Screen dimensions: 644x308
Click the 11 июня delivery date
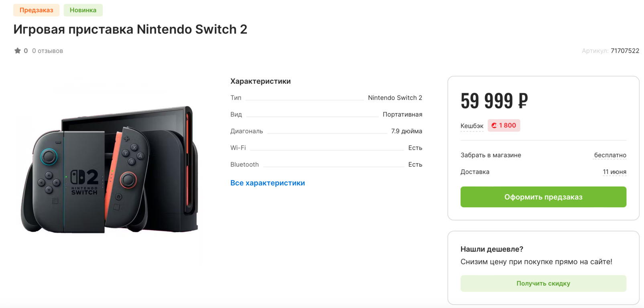click(x=614, y=172)
